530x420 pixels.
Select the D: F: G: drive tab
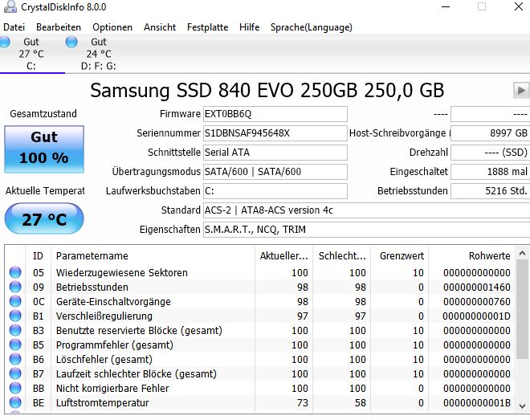(98, 53)
